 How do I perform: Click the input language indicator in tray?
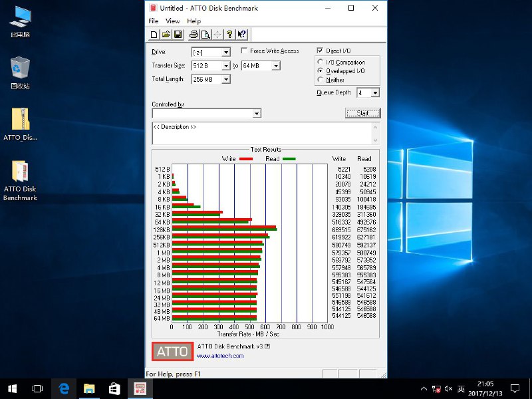pos(461,388)
